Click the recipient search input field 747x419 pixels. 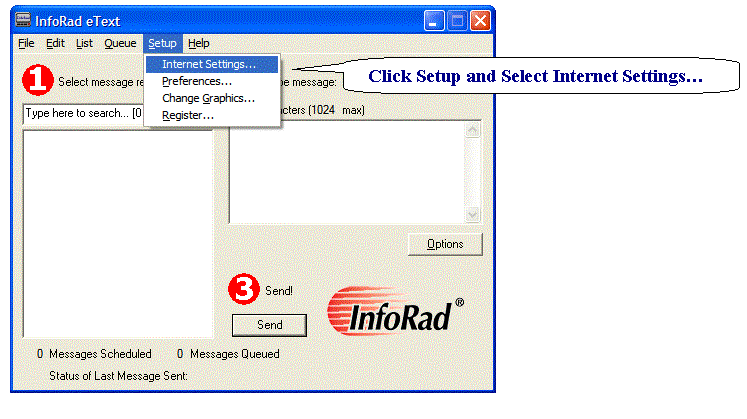pos(83,113)
